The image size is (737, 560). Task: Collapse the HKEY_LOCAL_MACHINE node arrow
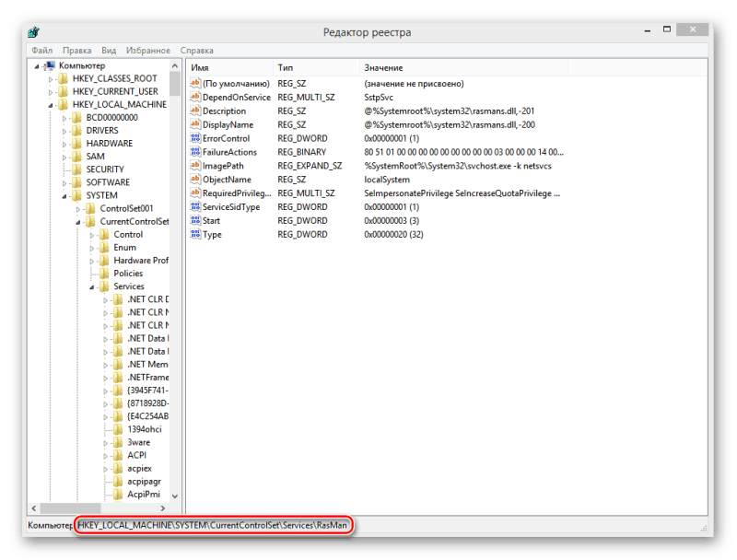coord(51,106)
